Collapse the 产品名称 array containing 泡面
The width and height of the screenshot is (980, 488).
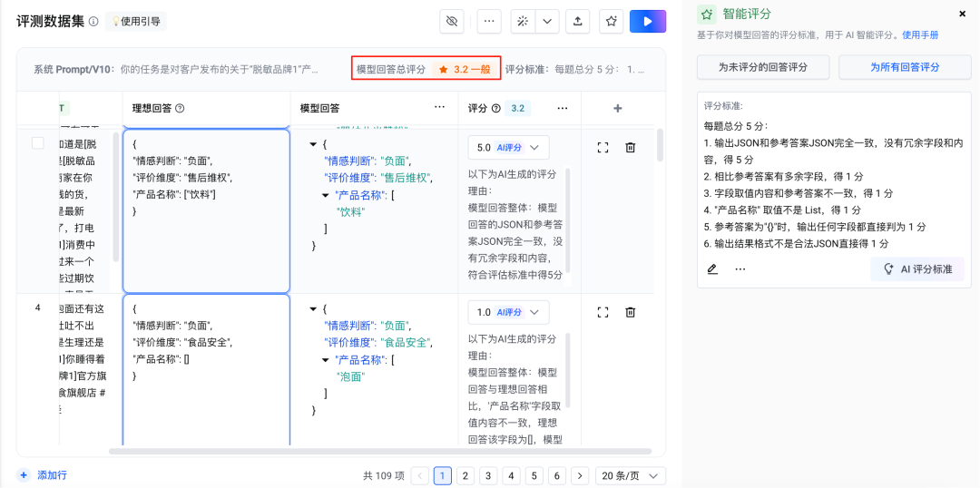[x=314, y=360]
